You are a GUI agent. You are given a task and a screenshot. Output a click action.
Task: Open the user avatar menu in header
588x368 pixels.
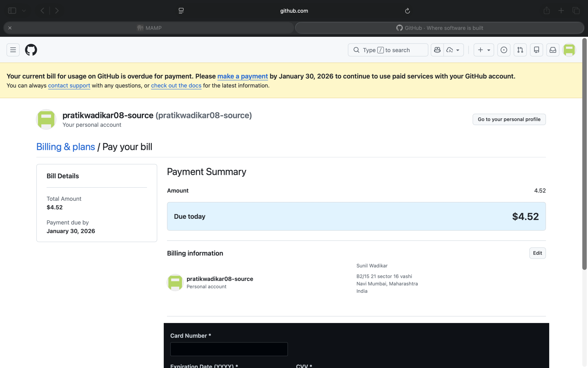pyautogui.click(x=569, y=50)
